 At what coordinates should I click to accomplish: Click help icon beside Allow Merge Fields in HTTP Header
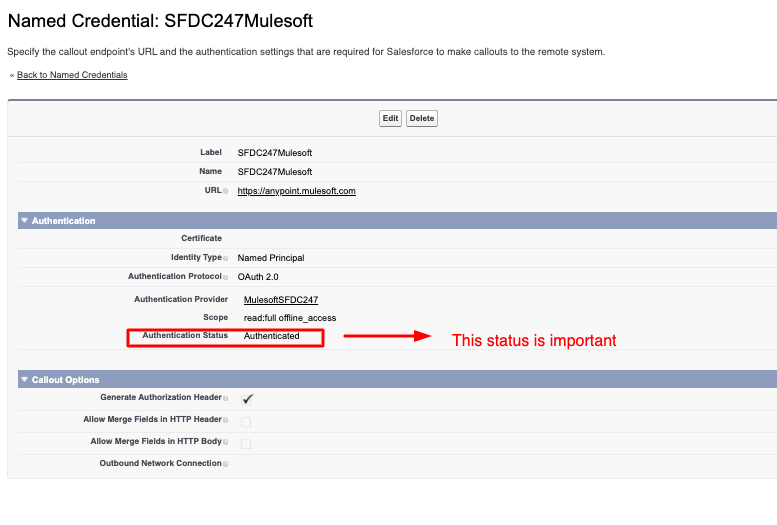[x=225, y=420]
